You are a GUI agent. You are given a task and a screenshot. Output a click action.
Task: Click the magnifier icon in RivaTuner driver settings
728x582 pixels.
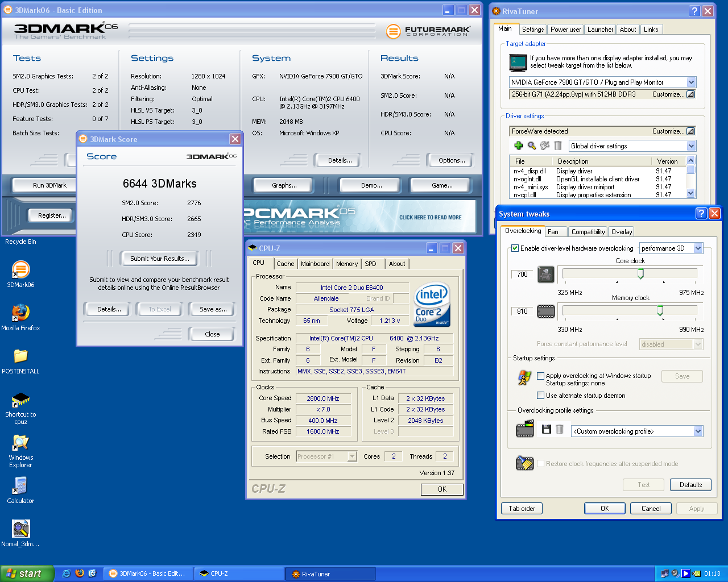[532, 145]
